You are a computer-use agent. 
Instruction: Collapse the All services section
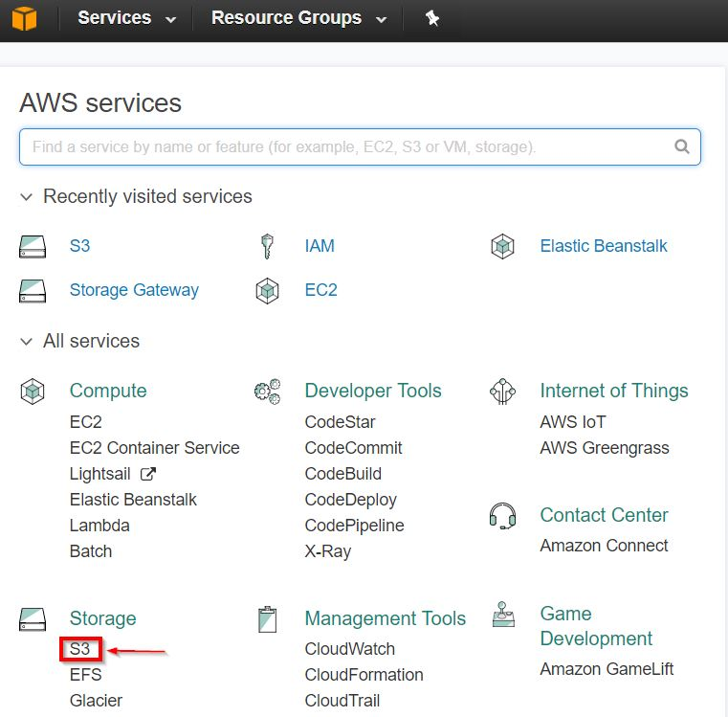pos(27,342)
